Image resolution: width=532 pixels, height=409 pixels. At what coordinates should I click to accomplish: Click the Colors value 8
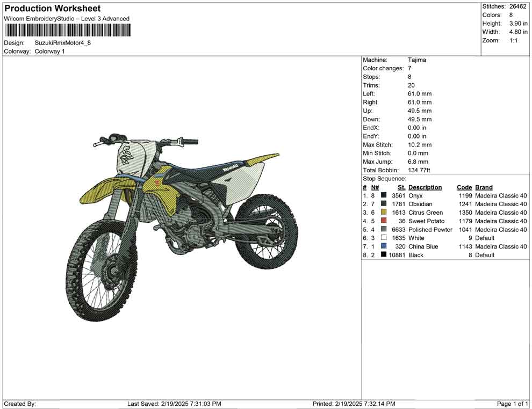tap(511, 15)
